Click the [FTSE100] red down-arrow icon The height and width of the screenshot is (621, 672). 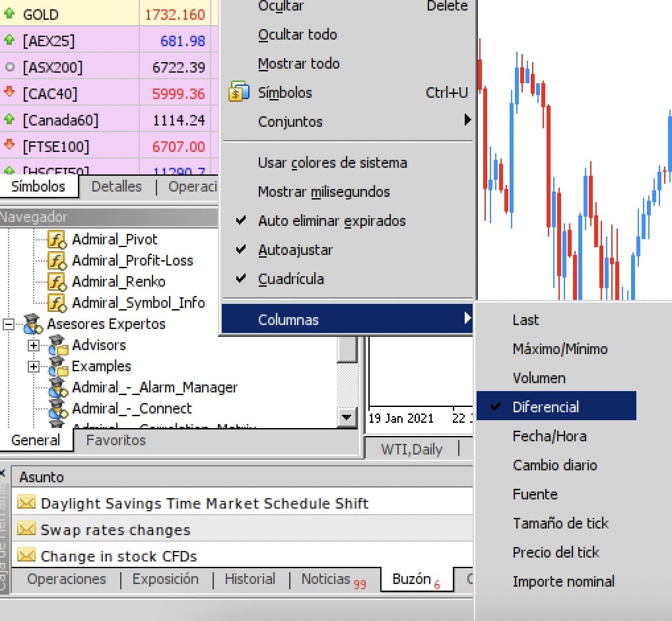click(9, 145)
